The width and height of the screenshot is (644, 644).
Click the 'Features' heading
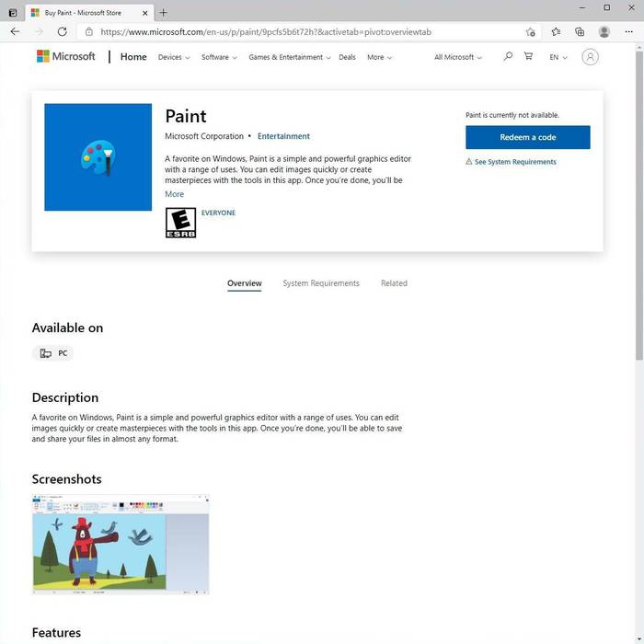point(56,633)
